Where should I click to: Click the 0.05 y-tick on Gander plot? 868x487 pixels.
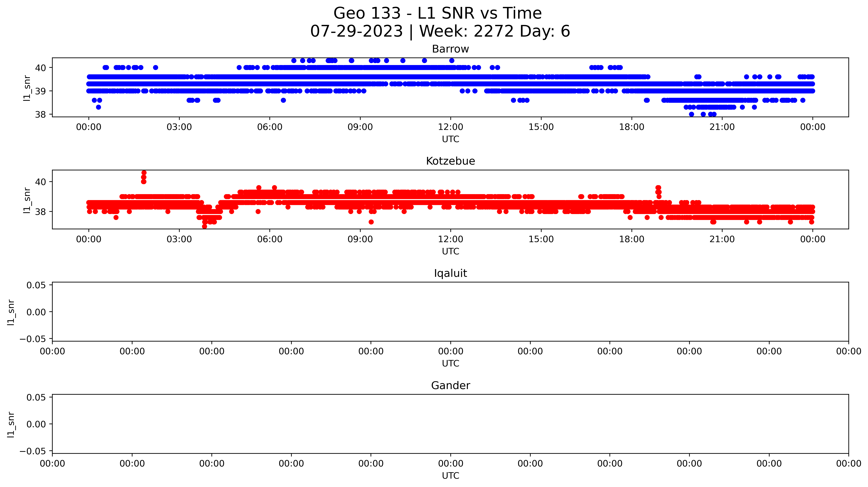pyautogui.click(x=36, y=397)
